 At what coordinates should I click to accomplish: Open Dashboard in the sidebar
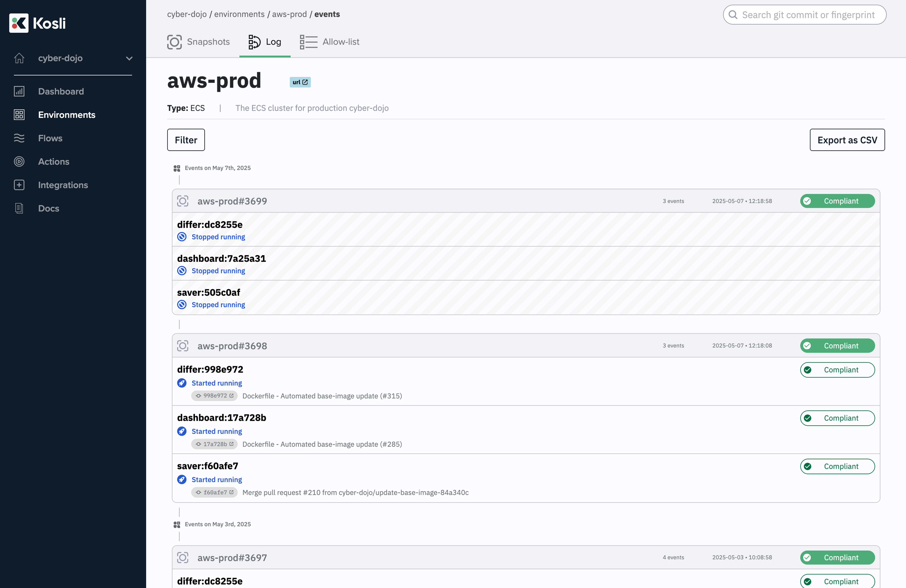click(61, 91)
